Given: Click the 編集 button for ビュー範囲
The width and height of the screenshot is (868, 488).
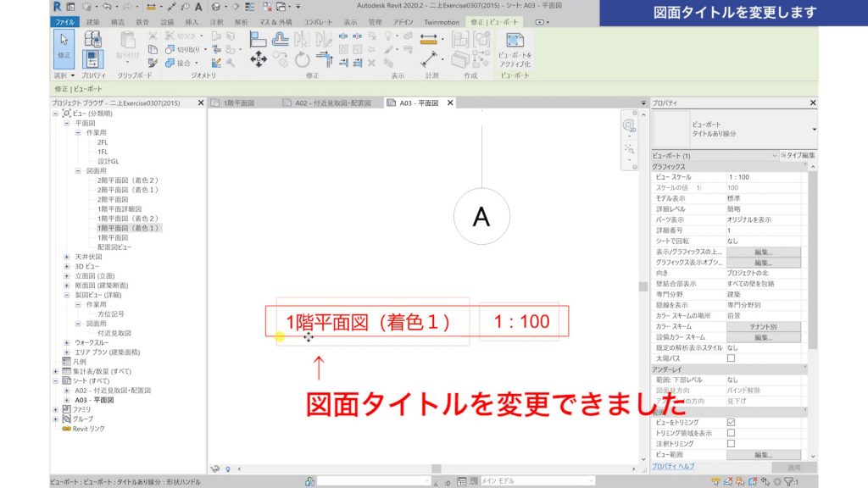Looking at the screenshot, I should click(764, 453).
